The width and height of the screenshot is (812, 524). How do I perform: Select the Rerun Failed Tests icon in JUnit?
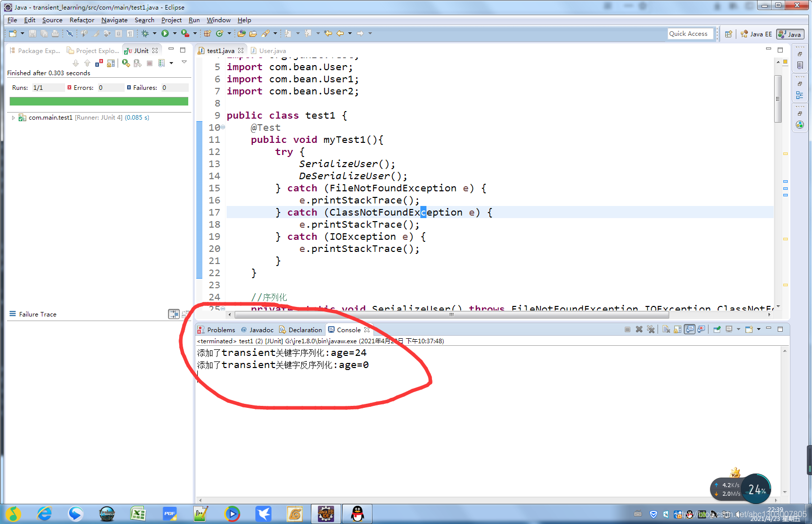pos(137,63)
